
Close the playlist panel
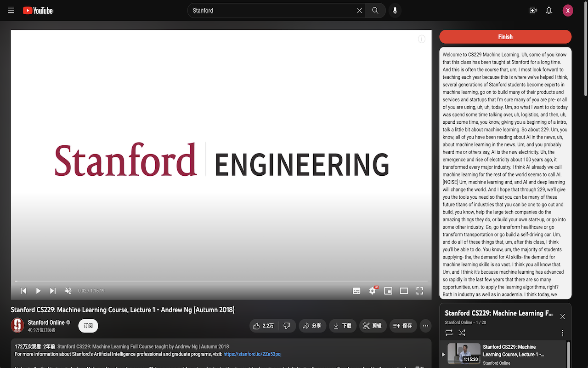click(x=563, y=316)
